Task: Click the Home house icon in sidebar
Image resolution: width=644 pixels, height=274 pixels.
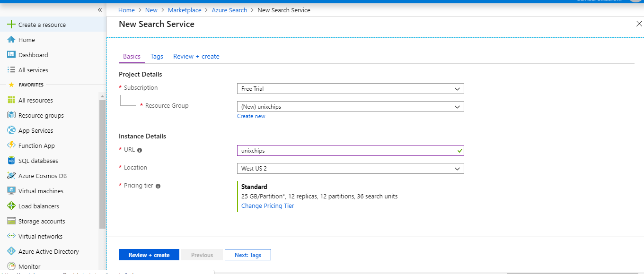Action: point(11,40)
